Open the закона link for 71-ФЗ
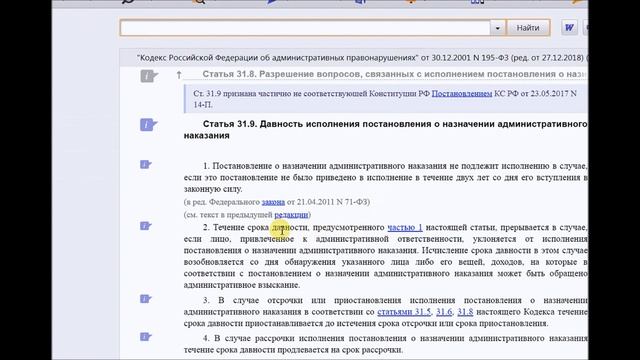Image resolution: width=640 pixels, height=360 pixels. tap(273, 202)
